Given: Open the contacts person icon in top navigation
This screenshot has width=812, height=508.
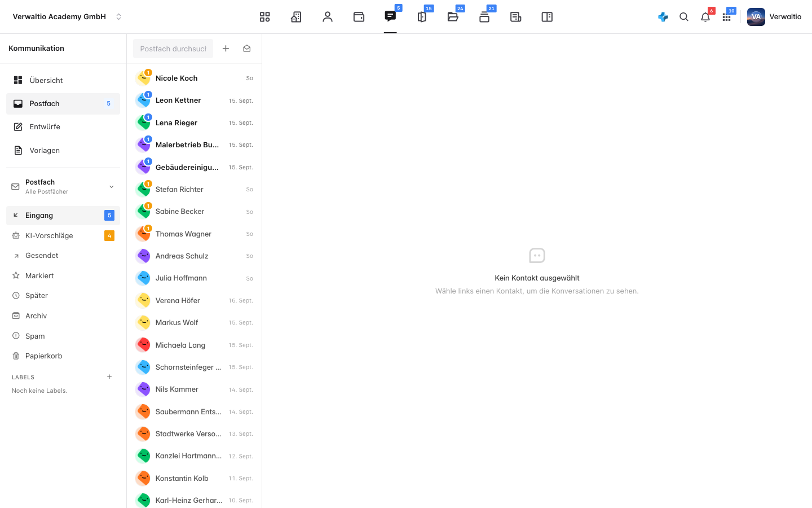Looking at the screenshot, I should 328,17.
